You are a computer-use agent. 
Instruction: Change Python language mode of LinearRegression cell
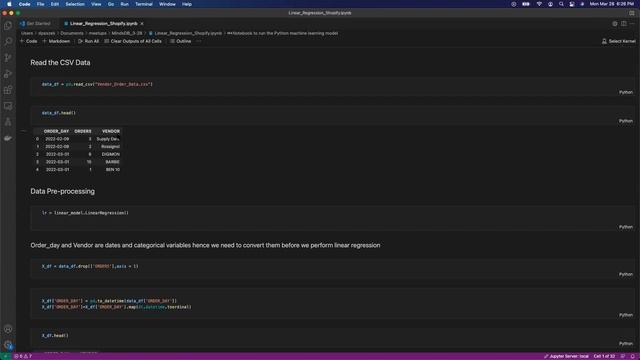click(625, 227)
